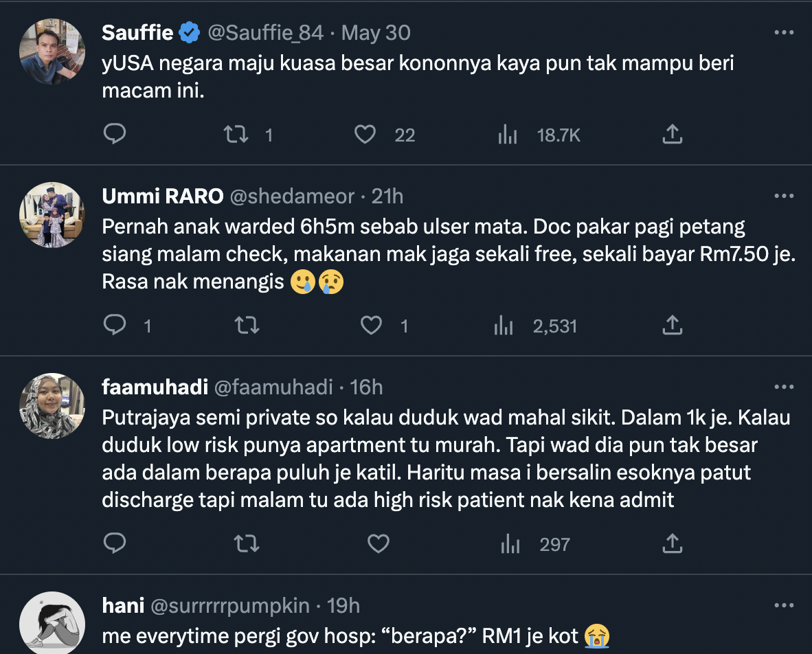This screenshot has height=654, width=812.
Task: Share faamuhadi's tweet
Action: tap(672, 544)
